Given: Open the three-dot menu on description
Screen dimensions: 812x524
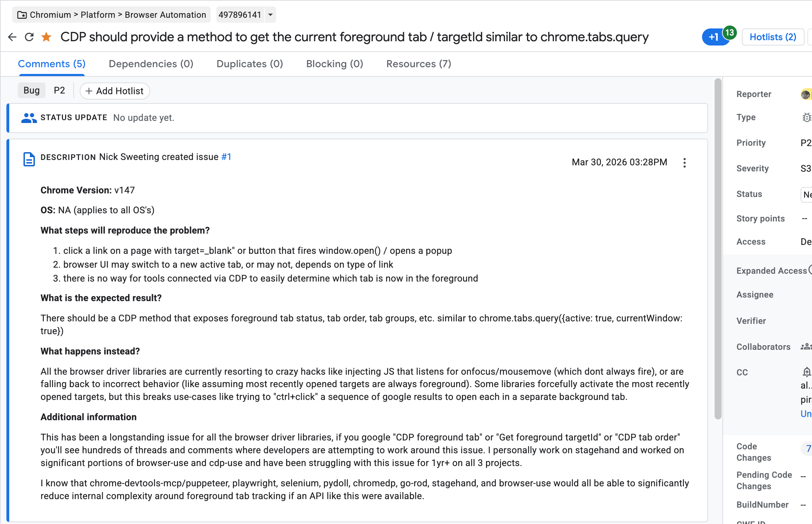Looking at the screenshot, I should (684, 162).
